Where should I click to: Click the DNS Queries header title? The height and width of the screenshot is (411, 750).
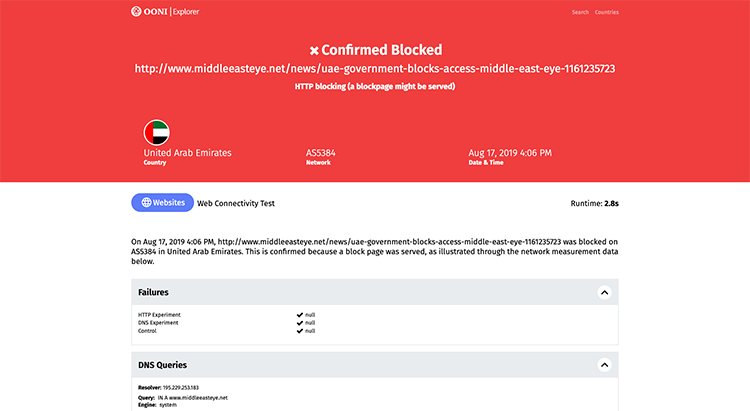[x=163, y=365]
